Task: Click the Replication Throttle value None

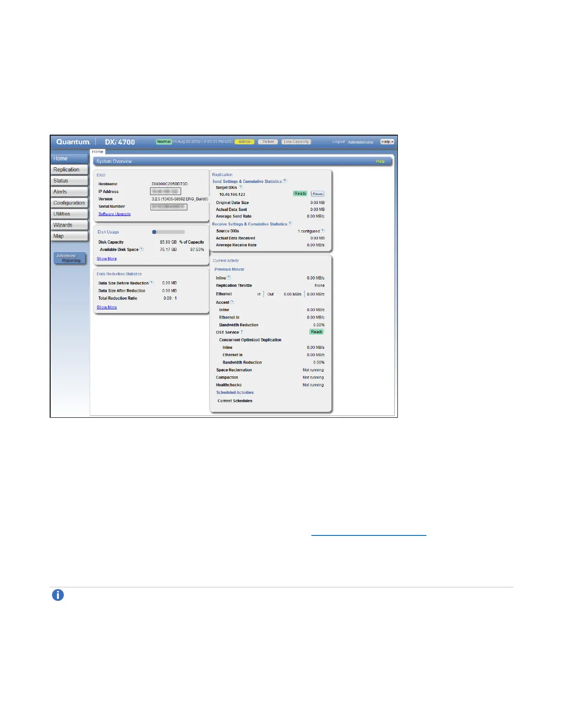Action: click(320, 285)
